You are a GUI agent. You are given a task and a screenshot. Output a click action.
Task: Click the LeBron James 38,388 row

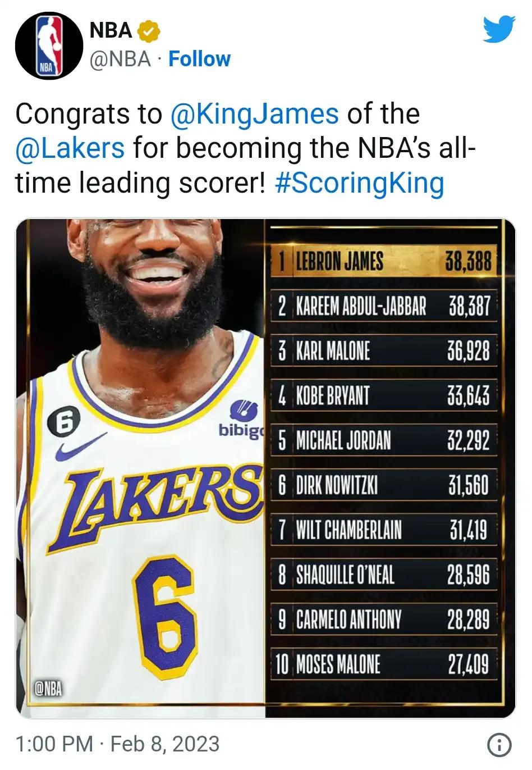click(384, 261)
